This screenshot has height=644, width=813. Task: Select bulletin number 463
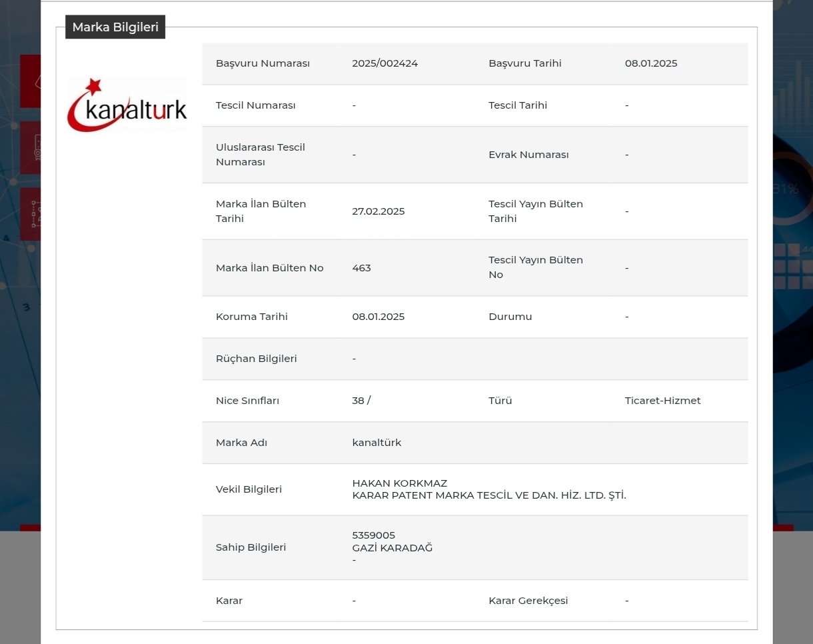click(361, 268)
